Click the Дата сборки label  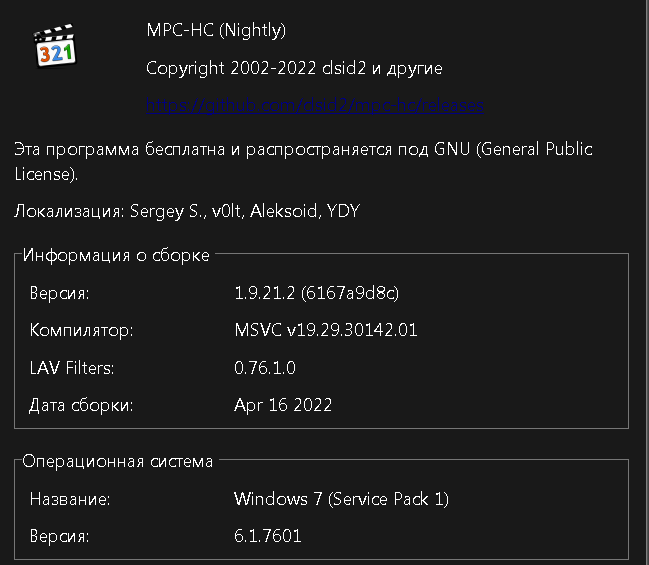pyautogui.click(x=81, y=405)
